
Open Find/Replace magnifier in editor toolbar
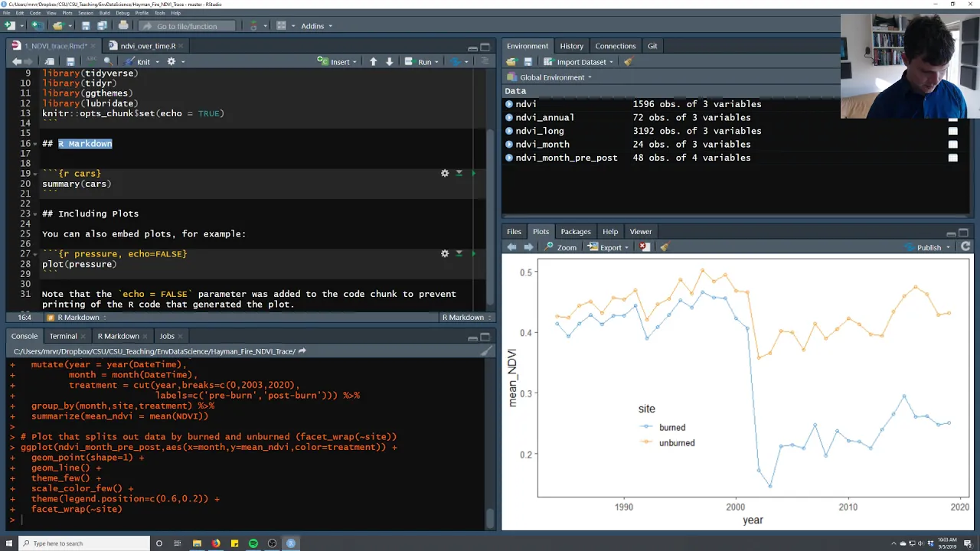tap(108, 62)
